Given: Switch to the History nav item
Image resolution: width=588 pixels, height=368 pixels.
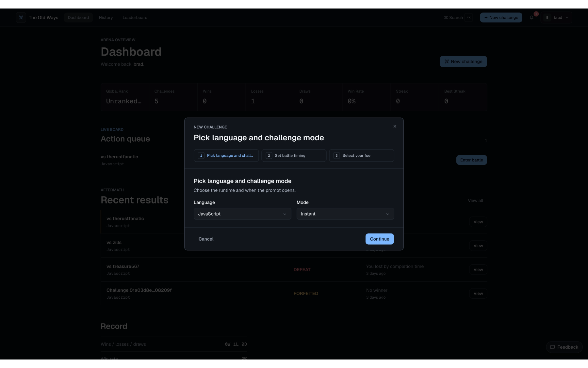Looking at the screenshot, I should tap(106, 18).
